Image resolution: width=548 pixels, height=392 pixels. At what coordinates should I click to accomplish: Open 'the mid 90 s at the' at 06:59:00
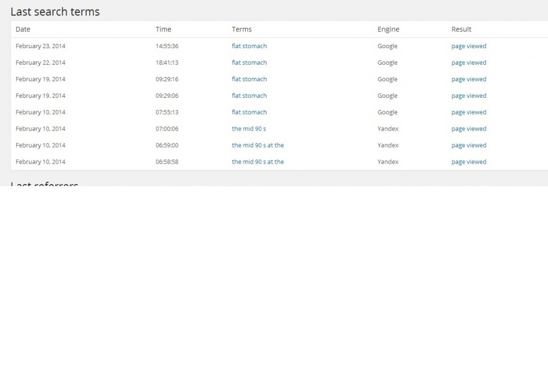pos(258,145)
